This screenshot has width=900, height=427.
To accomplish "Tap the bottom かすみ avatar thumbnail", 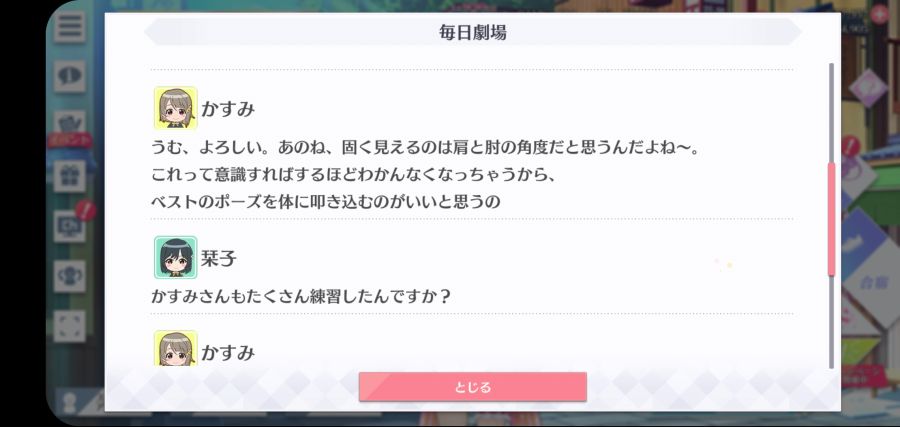I will pyautogui.click(x=176, y=348).
